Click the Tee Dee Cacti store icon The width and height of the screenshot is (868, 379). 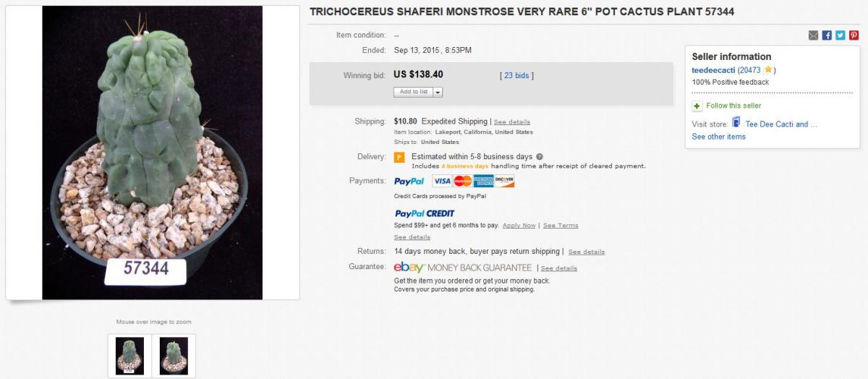tap(736, 123)
